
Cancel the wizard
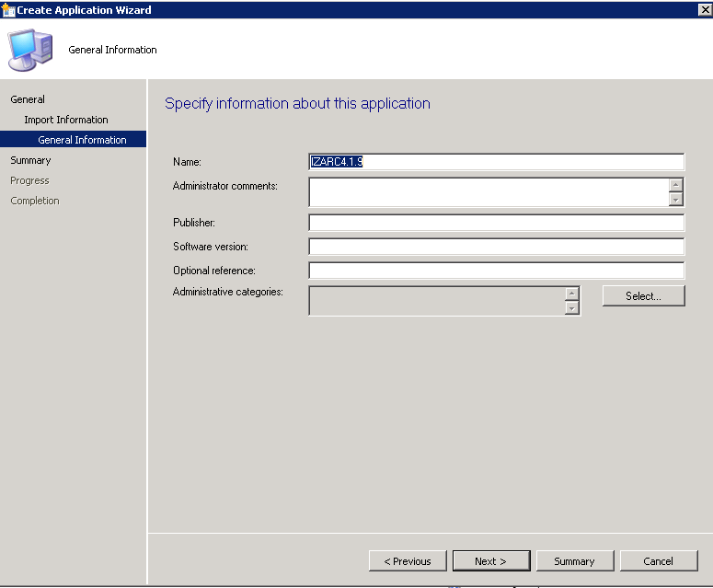(x=659, y=561)
